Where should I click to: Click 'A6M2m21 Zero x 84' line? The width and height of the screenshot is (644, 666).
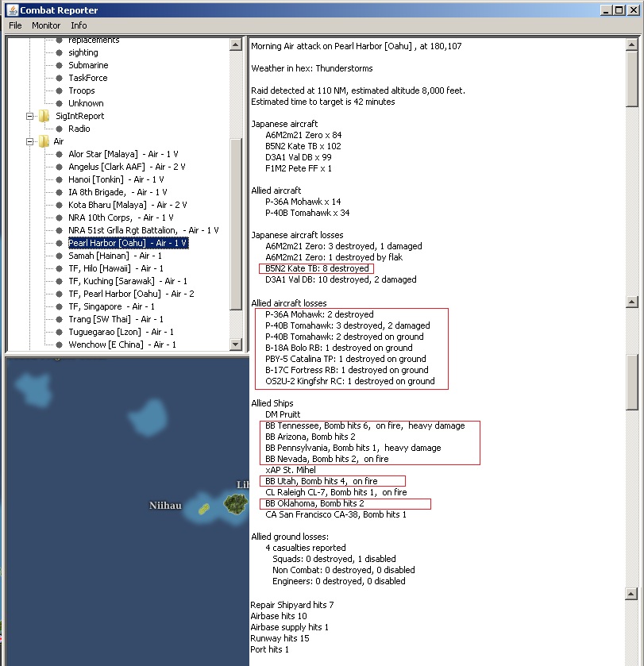[x=303, y=135]
